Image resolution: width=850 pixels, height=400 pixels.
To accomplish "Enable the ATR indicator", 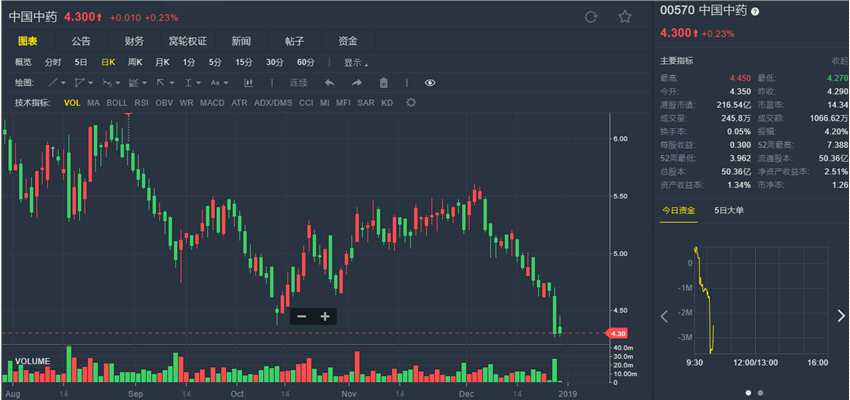I will [239, 102].
